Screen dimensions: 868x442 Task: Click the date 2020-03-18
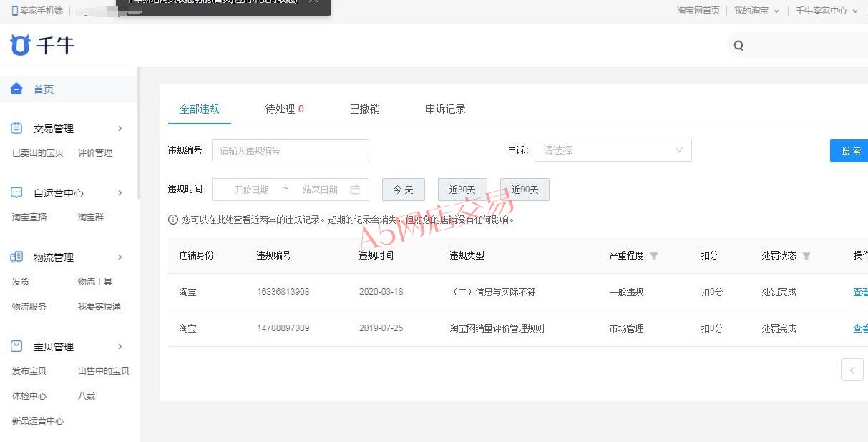click(381, 292)
